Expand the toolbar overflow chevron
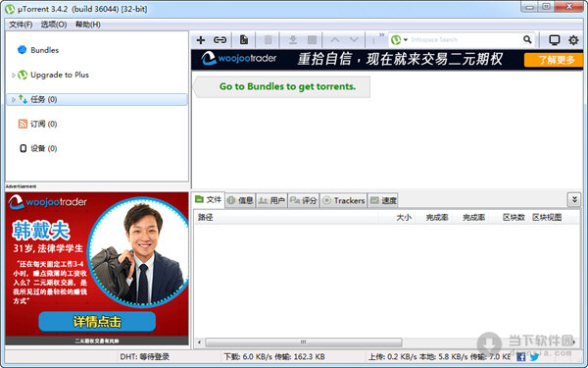Screen dimensions: 588x368 pos(382,35)
